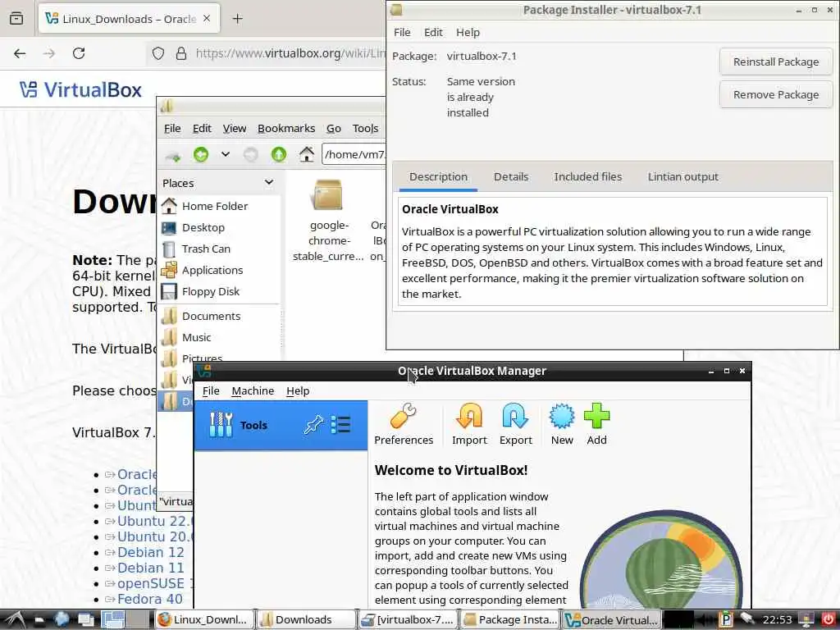The width and height of the screenshot is (840, 630).
Task: Click the web browser launcher in taskbar
Action: tap(61, 620)
